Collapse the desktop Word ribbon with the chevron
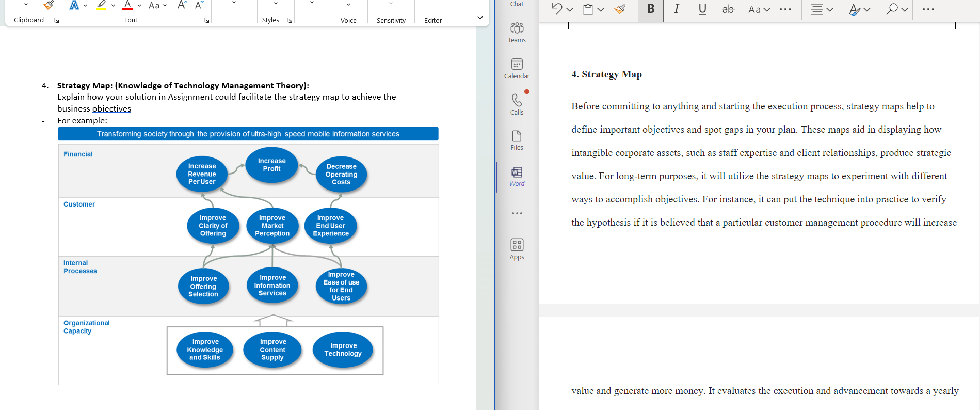Viewport: 980px width, 410px height. (x=480, y=18)
